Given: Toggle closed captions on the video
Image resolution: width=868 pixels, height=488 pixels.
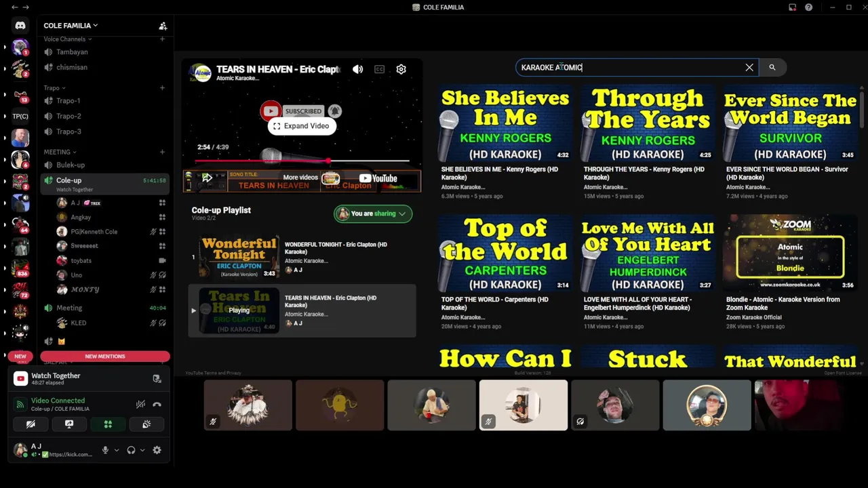Looking at the screenshot, I should 379,69.
